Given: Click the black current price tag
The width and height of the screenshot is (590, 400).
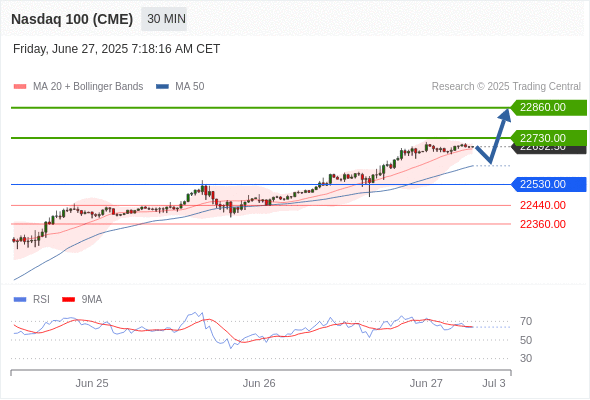Looking at the screenshot, I should tap(549, 149).
